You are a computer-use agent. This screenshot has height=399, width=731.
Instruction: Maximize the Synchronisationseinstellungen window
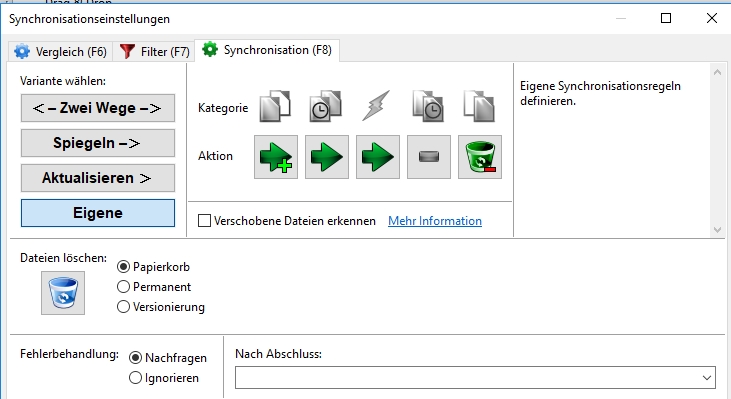click(x=666, y=18)
